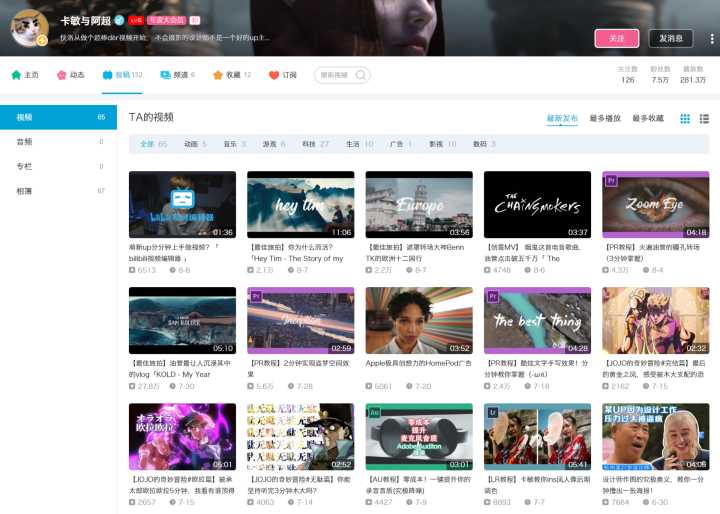The image size is (720, 514).
Task: Click the play count icon beside 7664
Action: click(x=606, y=502)
